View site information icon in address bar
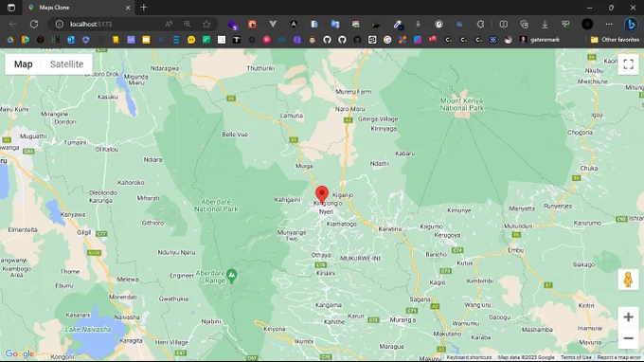 click(59, 25)
